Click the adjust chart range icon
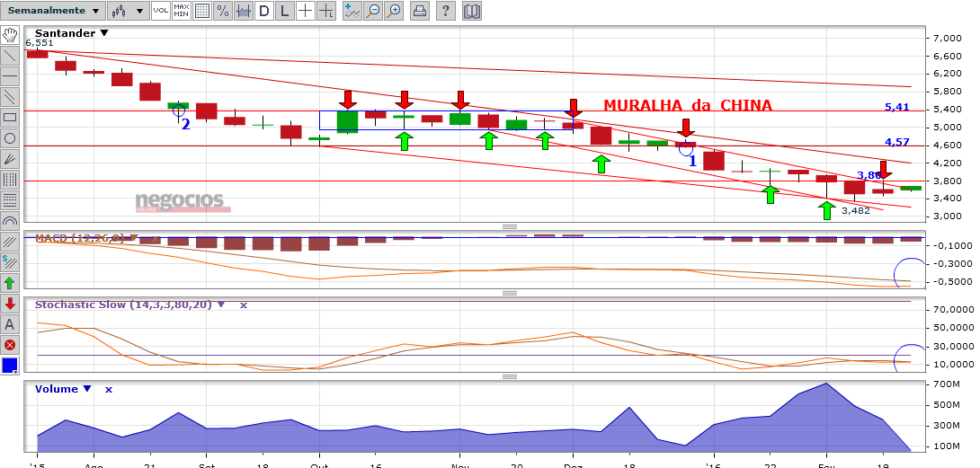The image size is (980, 468). (x=243, y=11)
